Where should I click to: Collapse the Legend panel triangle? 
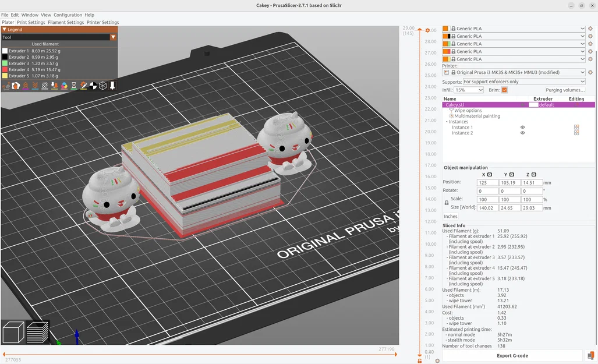[x=4, y=29]
